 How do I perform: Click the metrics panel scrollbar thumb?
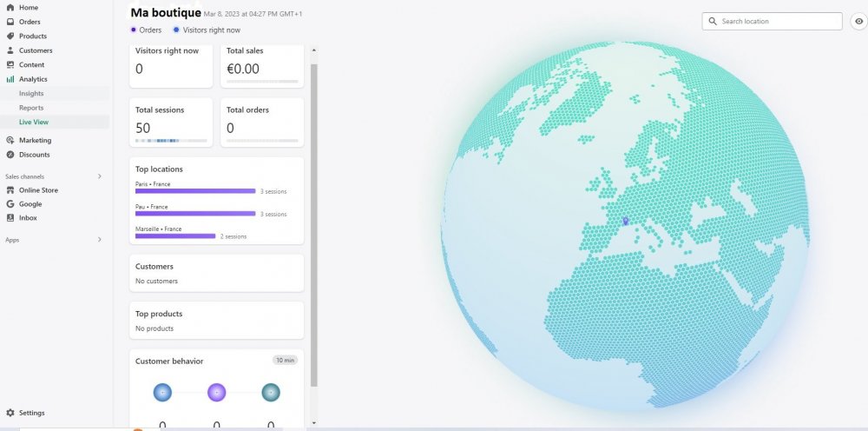314,225
